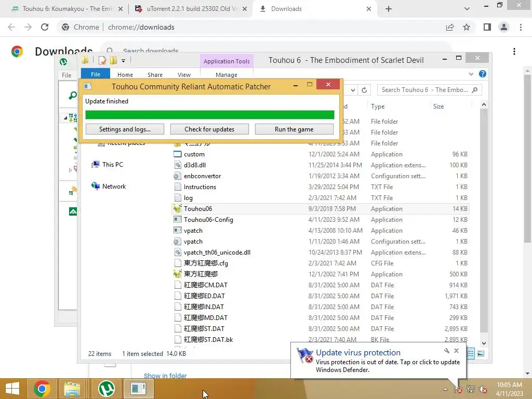Bookmark this page with star icon
Viewport: 532px width, 399px height.
click(x=467, y=27)
